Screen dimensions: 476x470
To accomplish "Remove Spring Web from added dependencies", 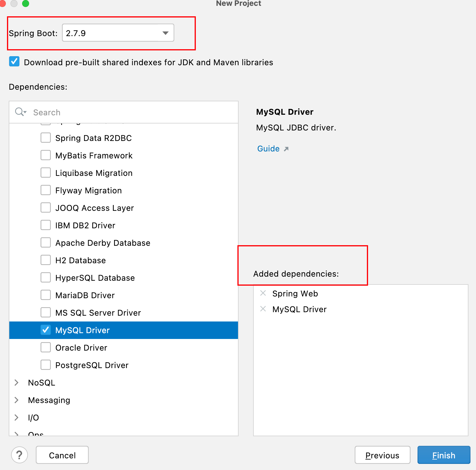I will [x=263, y=293].
